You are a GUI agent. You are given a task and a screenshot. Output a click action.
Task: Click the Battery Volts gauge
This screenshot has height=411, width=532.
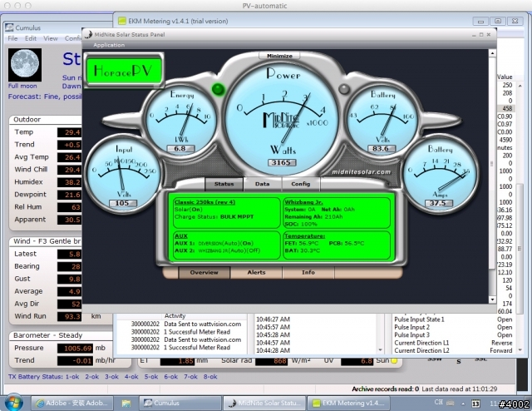(382, 120)
